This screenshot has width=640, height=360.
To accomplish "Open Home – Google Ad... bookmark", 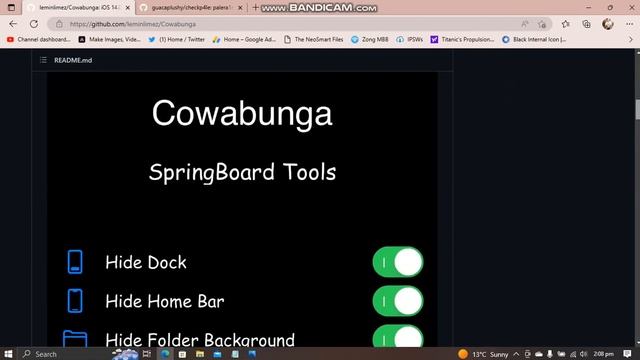I will click(x=244, y=40).
